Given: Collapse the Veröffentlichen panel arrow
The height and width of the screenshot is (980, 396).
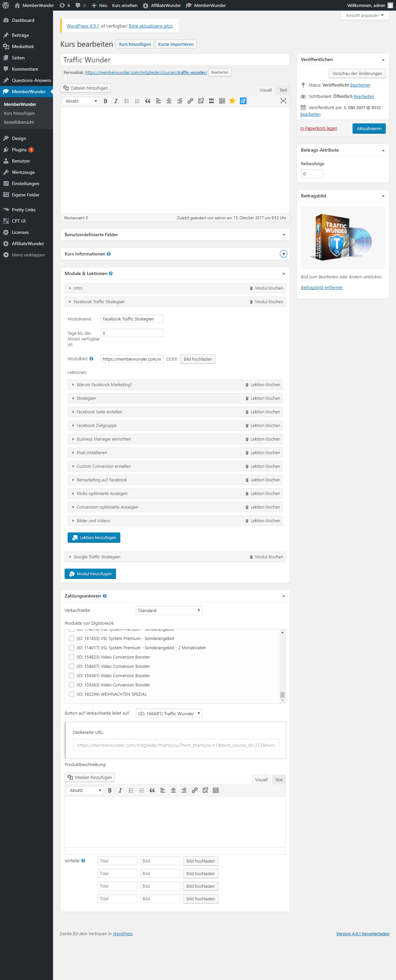Looking at the screenshot, I should (x=383, y=60).
